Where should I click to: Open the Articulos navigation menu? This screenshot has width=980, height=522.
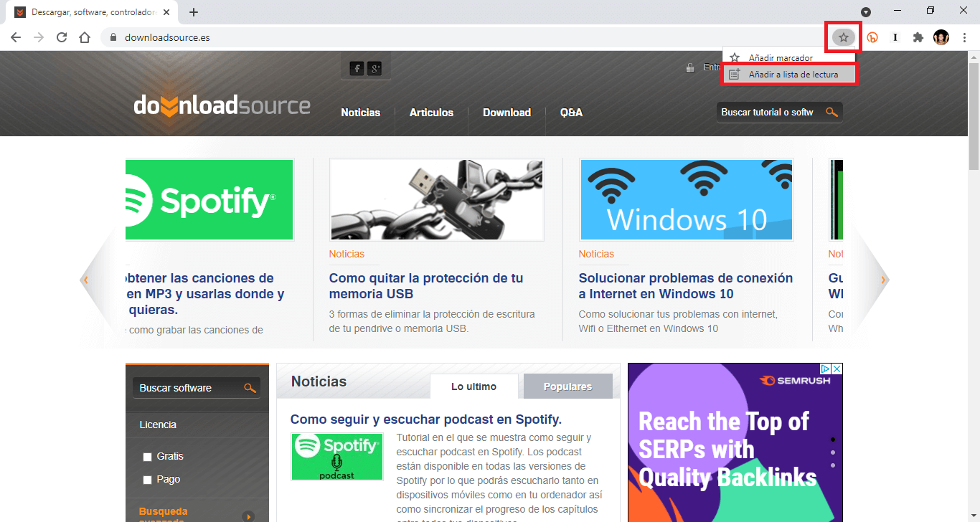[432, 113]
